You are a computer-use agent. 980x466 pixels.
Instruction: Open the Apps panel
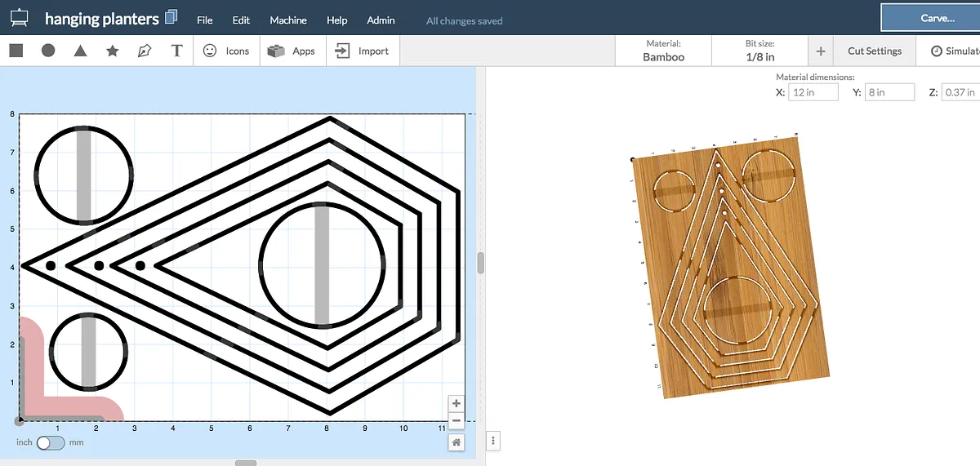point(292,51)
